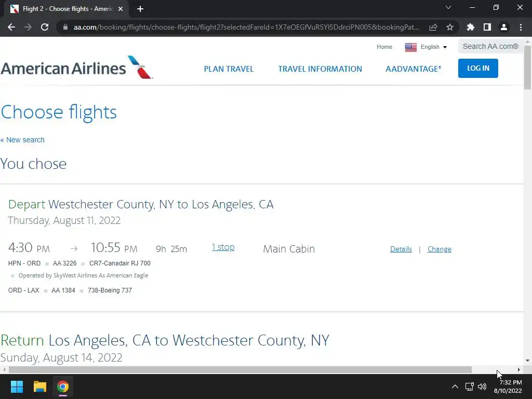Toggle the browser side panel icon
Image resolution: width=532 pixels, height=399 pixels.
(x=487, y=27)
